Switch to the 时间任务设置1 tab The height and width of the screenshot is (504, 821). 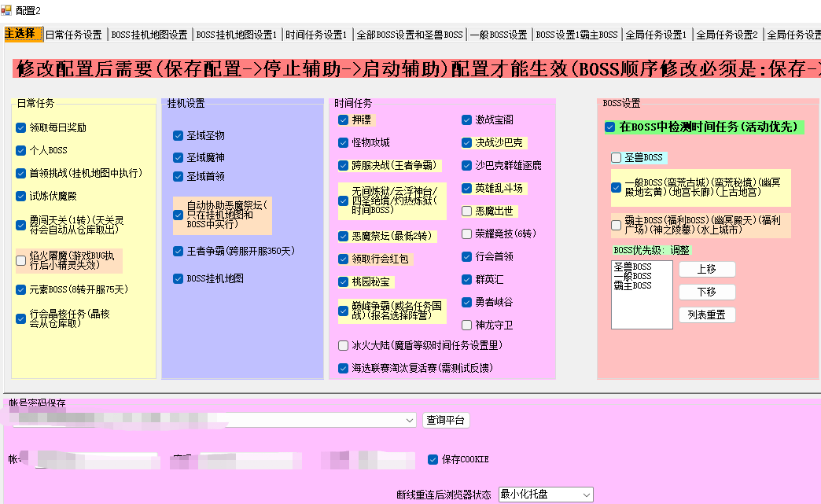[316, 35]
